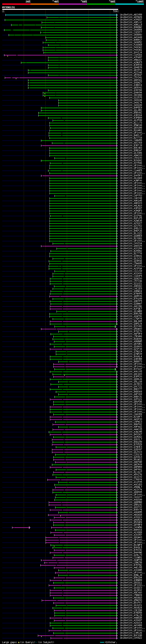Click the UniRef100_A7P4M7 entry
The width and height of the screenshot is (146, 644).
(x=131, y=58)
